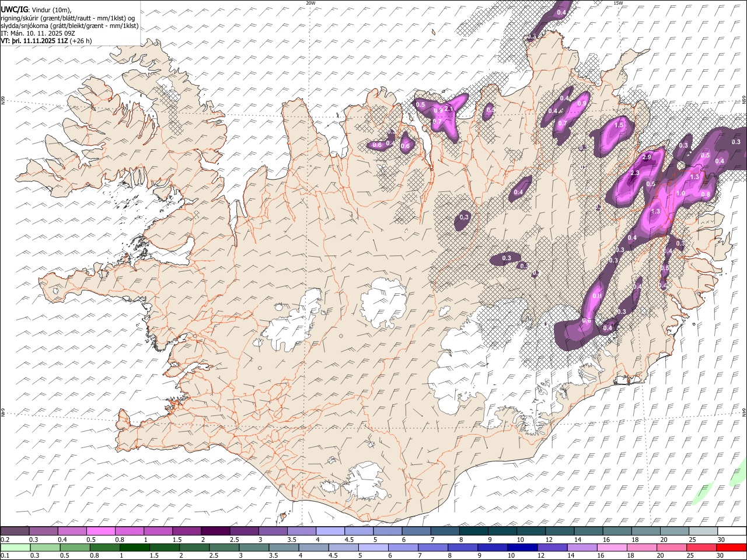This screenshot has height=560, width=747.
Task: Click the upper scale swatch between 3 and 3.5
Action: tap(273, 531)
